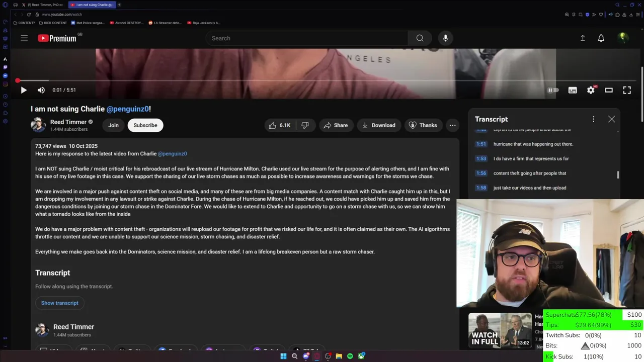Open taskbar search
The height and width of the screenshot is (362, 644).
click(294, 356)
